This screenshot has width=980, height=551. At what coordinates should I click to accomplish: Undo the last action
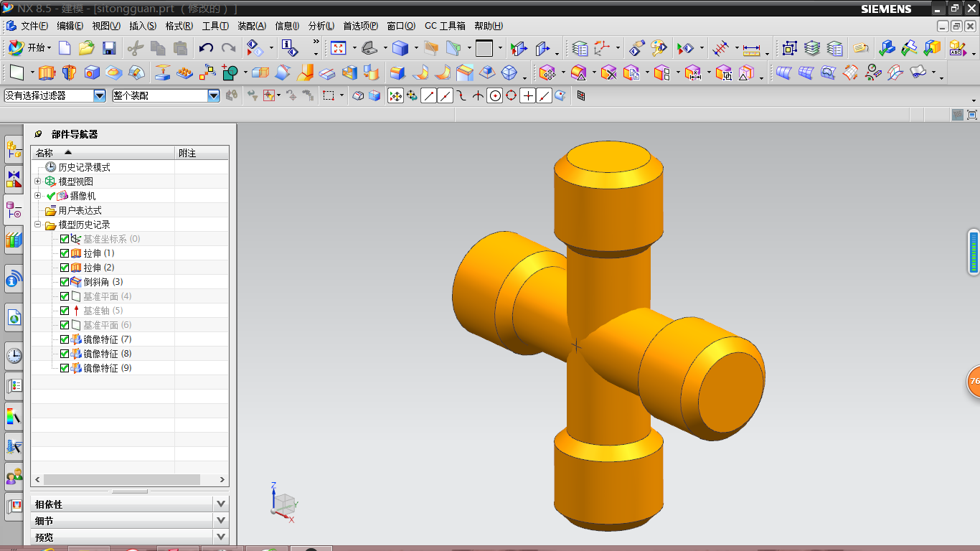[x=206, y=48]
